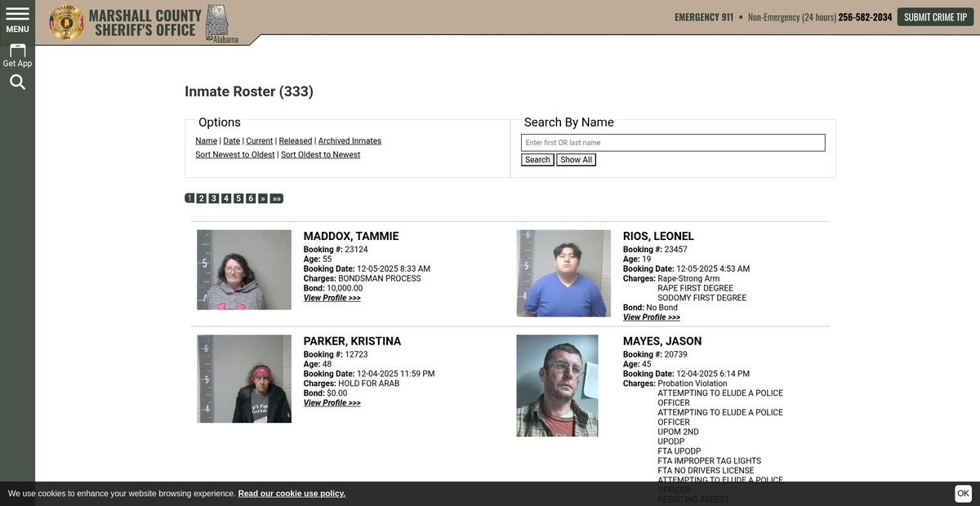Image resolution: width=980 pixels, height=506 pixels.
Task: Open Kristina Parker mugshot thumbnail
Action: tap(244, 379)
